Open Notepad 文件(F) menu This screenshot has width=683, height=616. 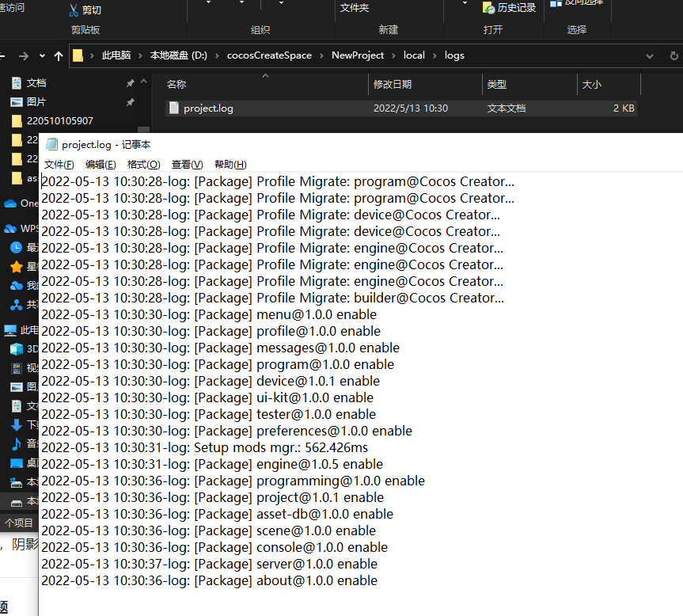[x=59, y=164]
